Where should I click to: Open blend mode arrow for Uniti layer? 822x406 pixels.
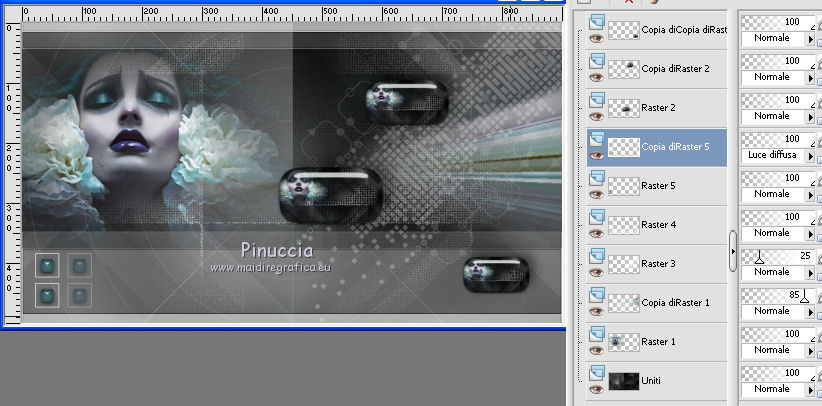click(x=810, y=390)
